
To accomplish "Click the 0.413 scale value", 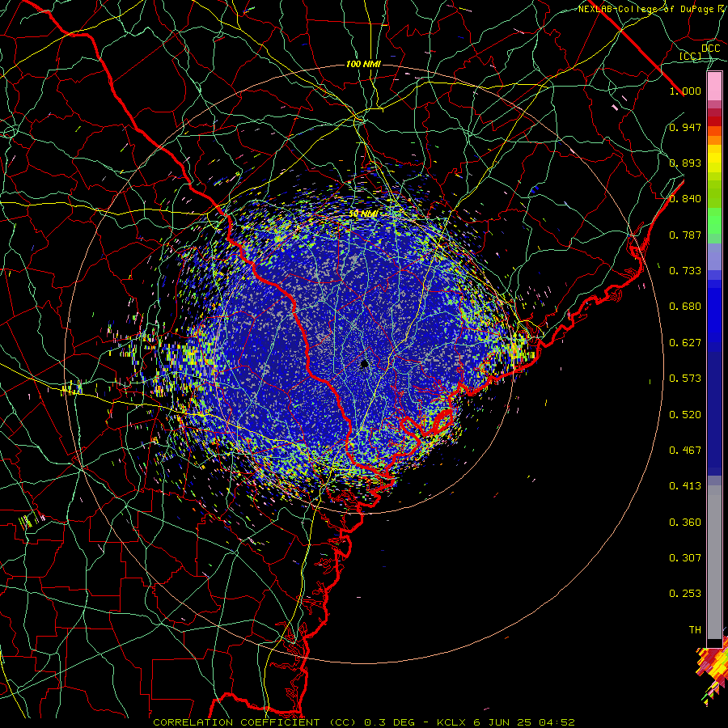I will [x=685, y=486].
